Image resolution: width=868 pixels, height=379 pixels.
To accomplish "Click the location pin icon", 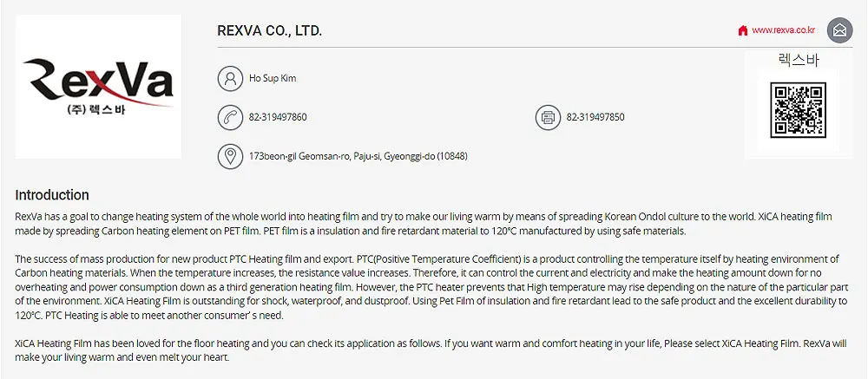I will tap(230, 156).
